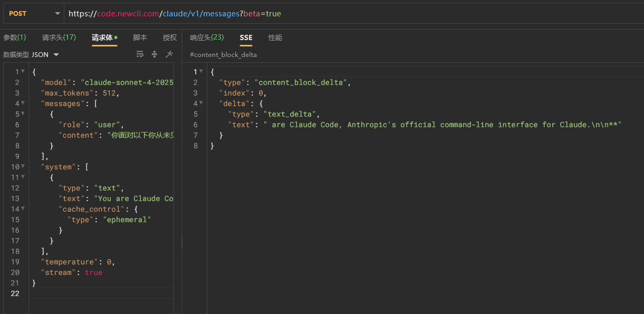
Task: Click the request URL input field
Action: coord(352,14)
